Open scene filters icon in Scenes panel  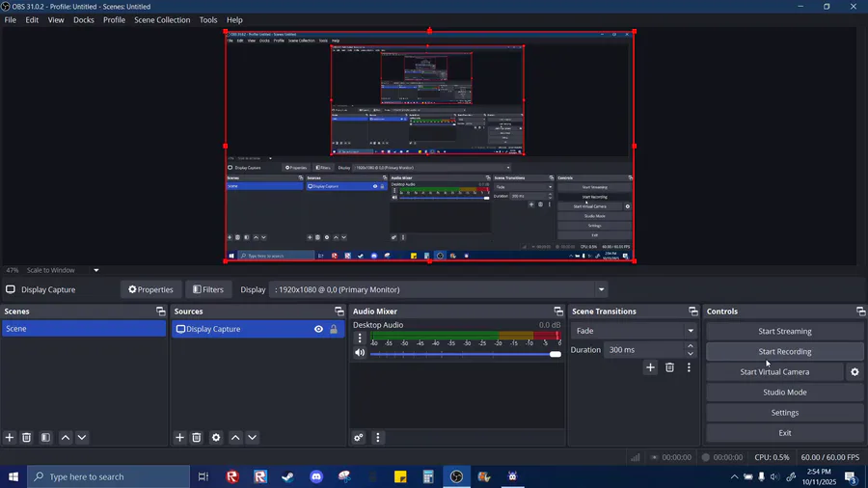pyautogui.click(x=45, y=437)
